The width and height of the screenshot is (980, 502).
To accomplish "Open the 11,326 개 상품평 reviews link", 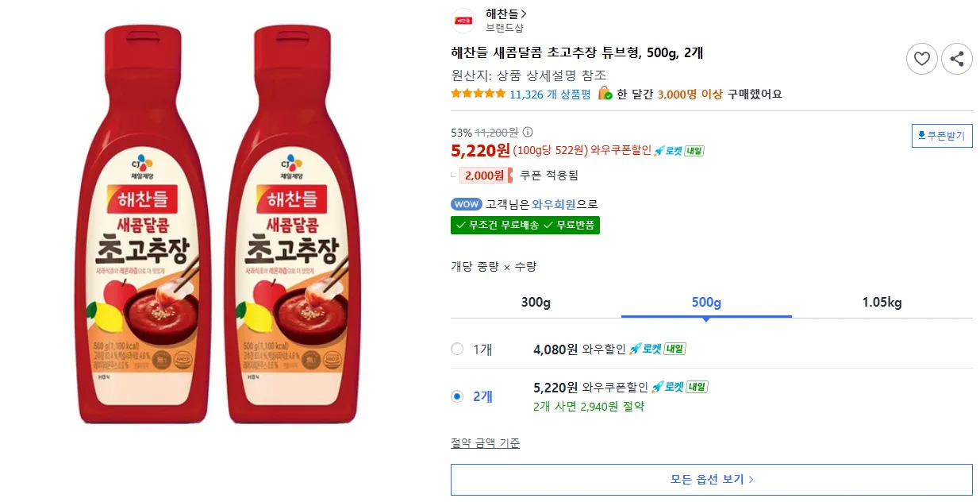I will (x=550, y=94).
